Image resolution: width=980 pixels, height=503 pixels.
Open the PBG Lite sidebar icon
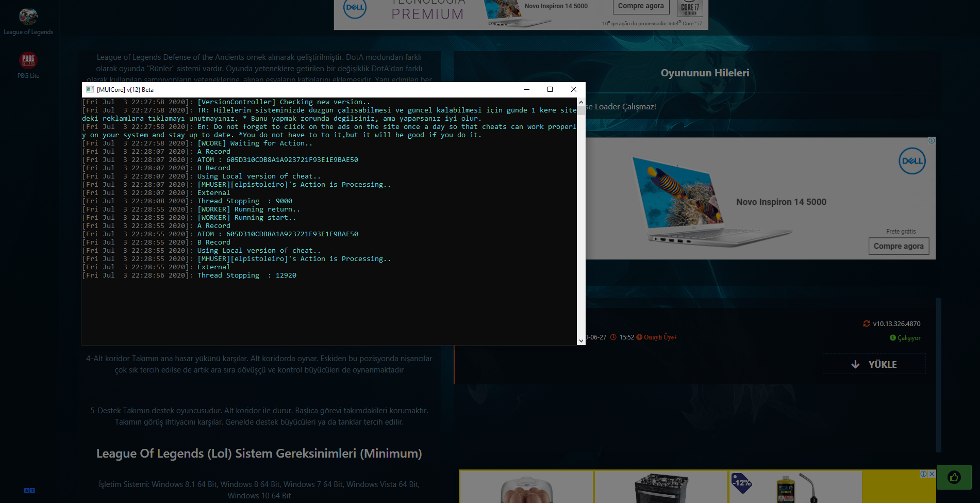[x=28, y=60]
